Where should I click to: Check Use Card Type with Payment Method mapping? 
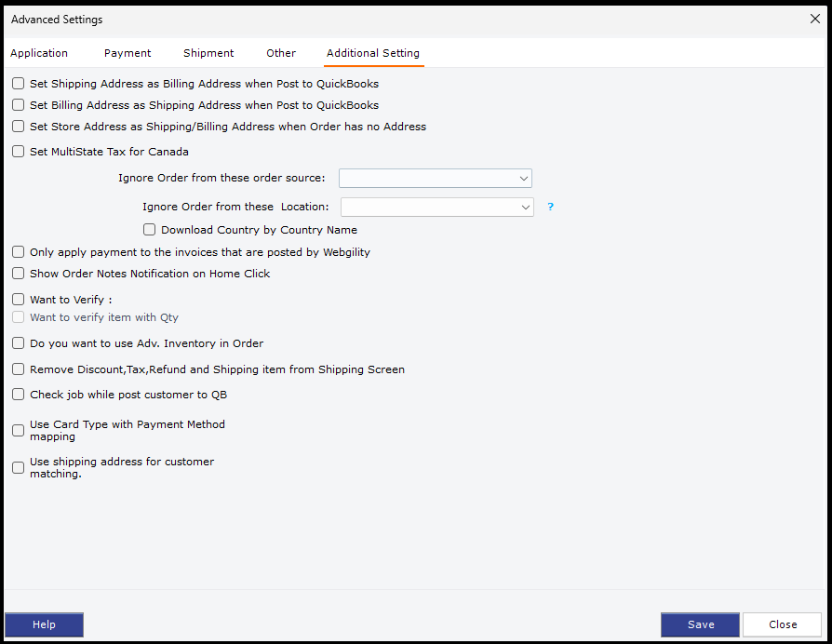[19, 430]
